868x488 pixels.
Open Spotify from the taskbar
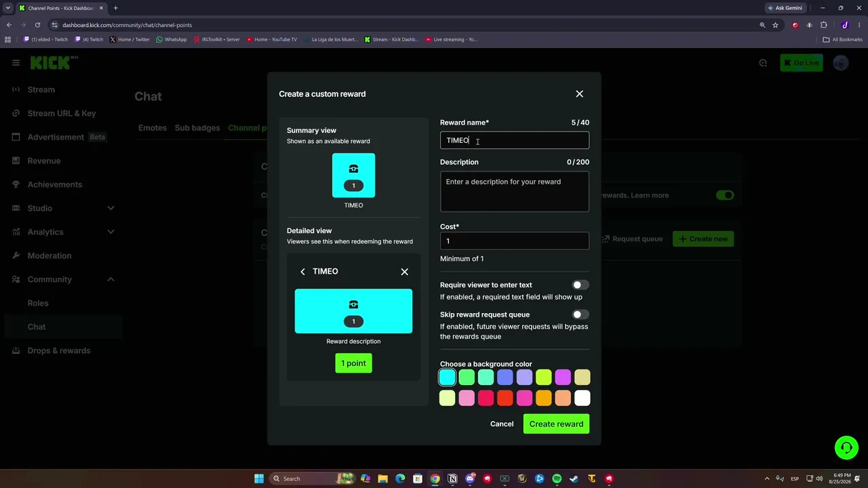(557, 479)
